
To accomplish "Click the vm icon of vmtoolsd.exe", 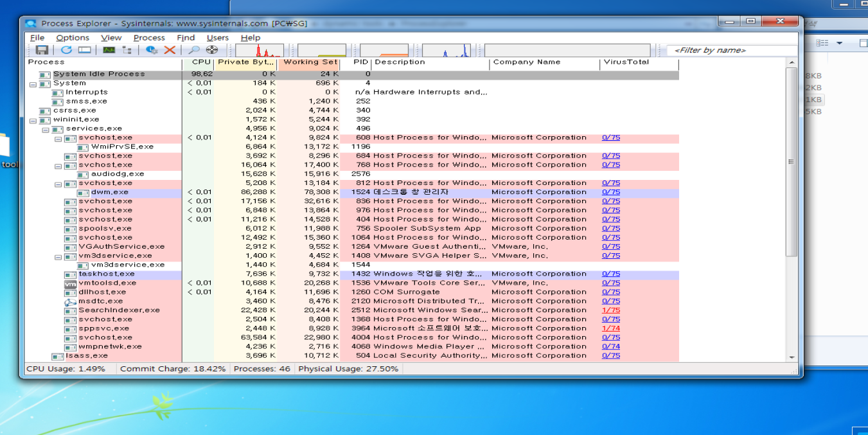I will [70, 283].
